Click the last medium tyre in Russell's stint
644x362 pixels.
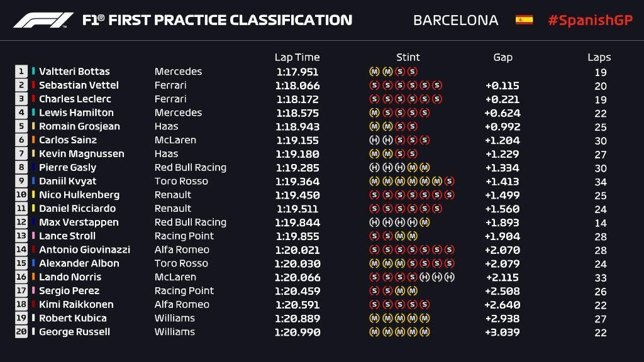425,332
